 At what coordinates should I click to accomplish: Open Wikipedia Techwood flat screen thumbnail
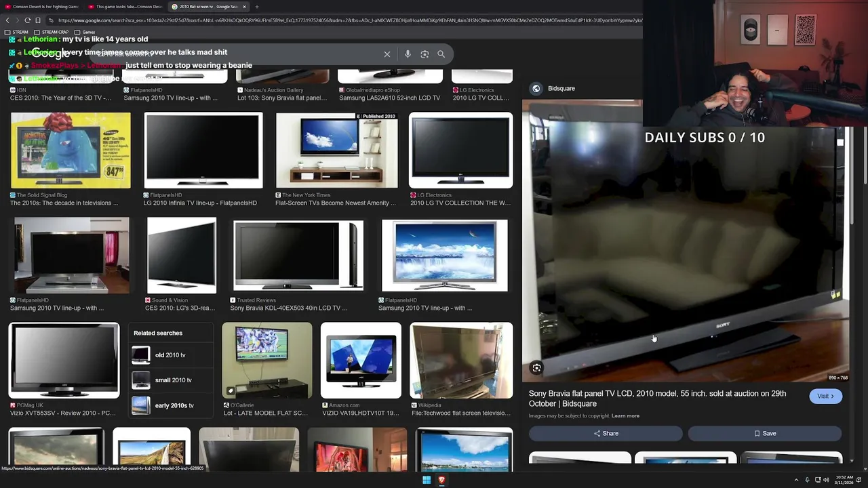(462, 361)
